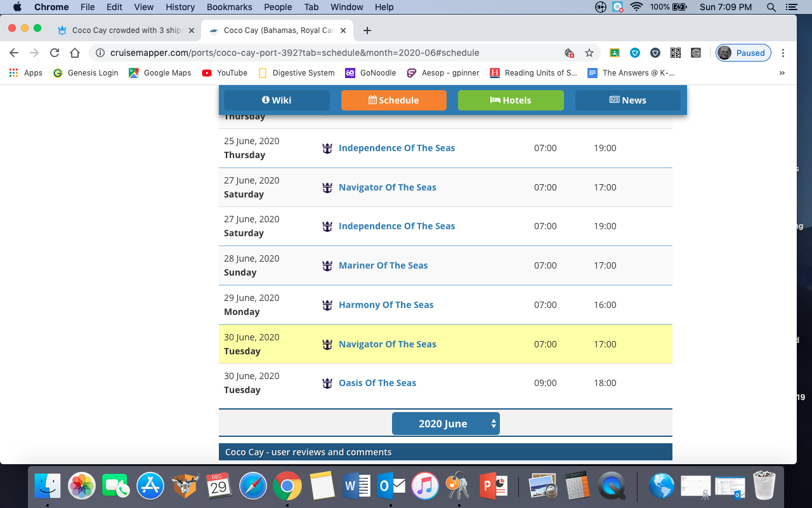Open The Answers @ K- bookmark
The image size is (812, 508).
pyautogui.click(x=631, y=73)
